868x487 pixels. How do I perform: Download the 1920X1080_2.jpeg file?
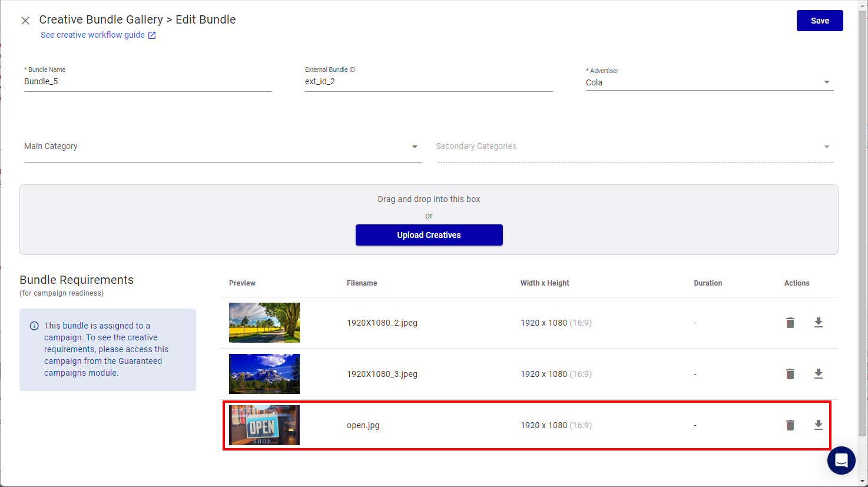coord(818,323)
